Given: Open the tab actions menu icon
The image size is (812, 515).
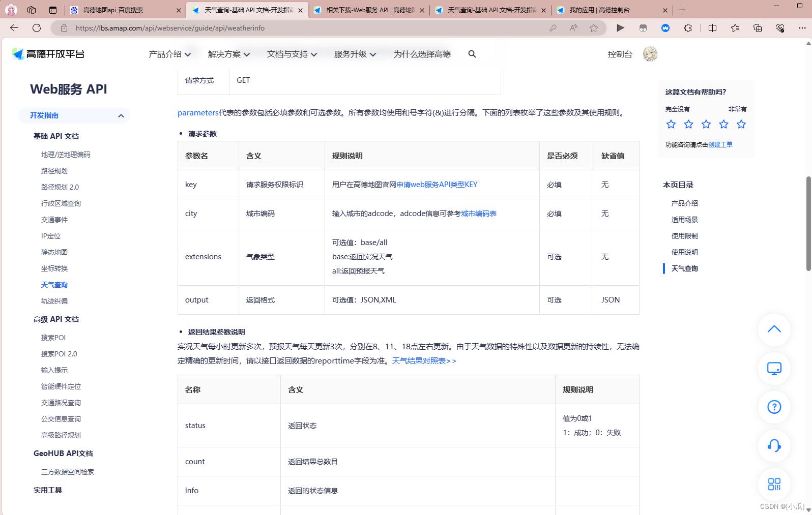Looking at the screenshot, I should pyautogui.click(x=53, y=10).
